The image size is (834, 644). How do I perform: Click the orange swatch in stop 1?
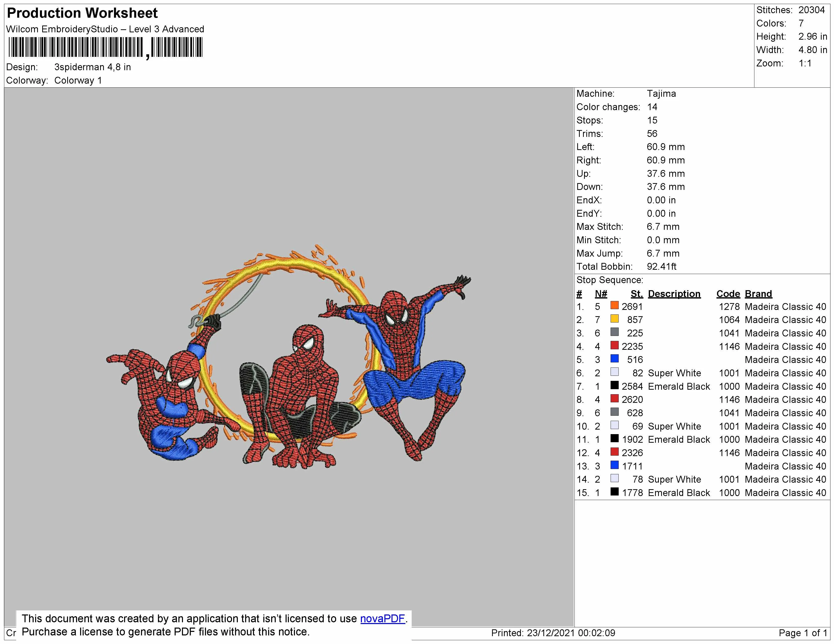pos(614,305)
